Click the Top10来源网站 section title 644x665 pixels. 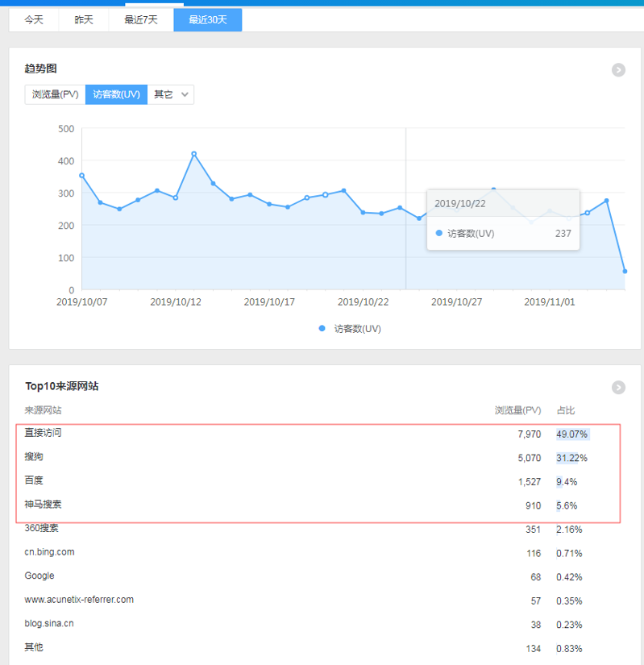[x=62, y=386]
